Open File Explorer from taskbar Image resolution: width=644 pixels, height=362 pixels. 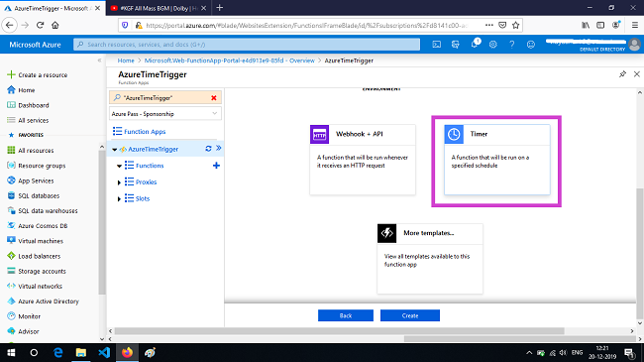pyautogui.click(x=81, y=352)
